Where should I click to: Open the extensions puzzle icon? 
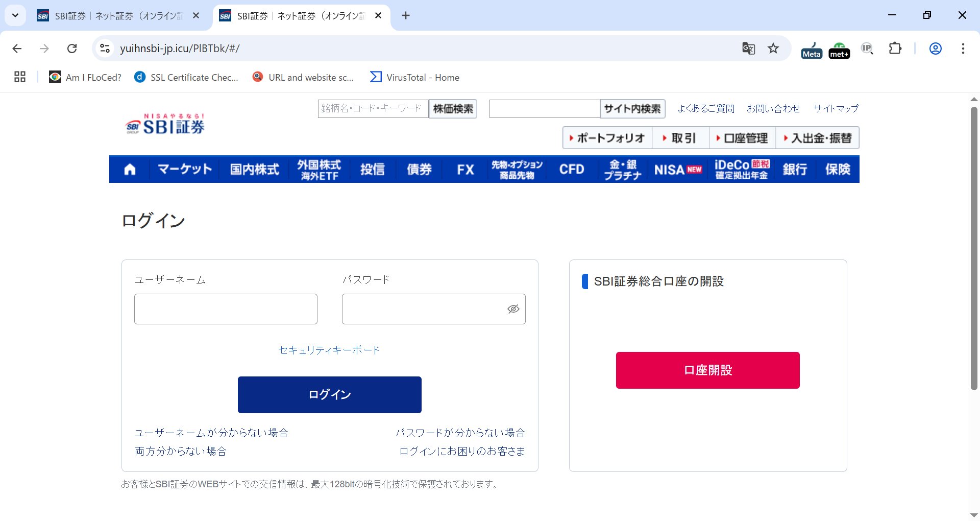(x=895, y=49)
